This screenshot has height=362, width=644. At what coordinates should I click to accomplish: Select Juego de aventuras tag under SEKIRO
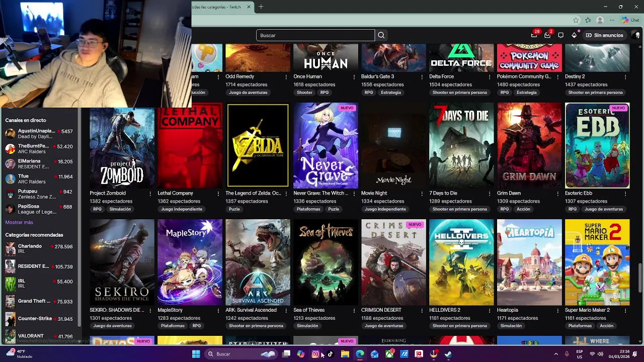(113, 326)
